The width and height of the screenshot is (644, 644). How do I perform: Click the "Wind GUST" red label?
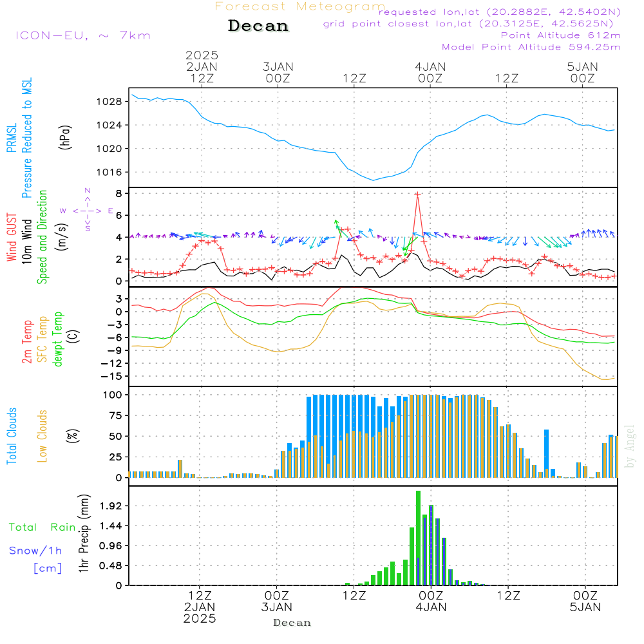12,237
